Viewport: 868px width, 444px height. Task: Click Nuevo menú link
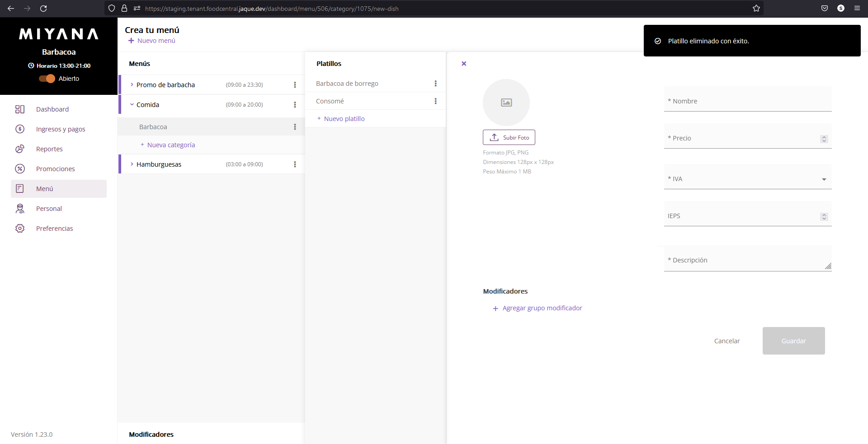point(151,41)
